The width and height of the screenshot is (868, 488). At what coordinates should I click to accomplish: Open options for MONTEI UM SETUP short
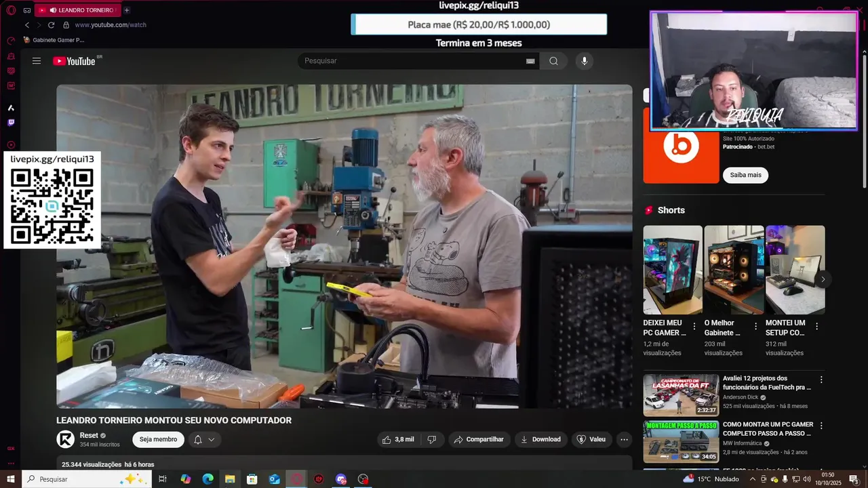click(816, 327)
